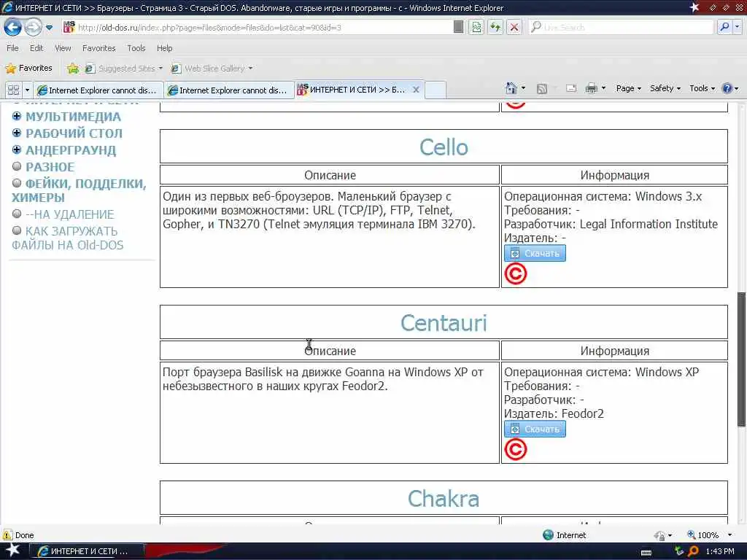
Task: Click the search magnifier button
Action: [724, 27]
